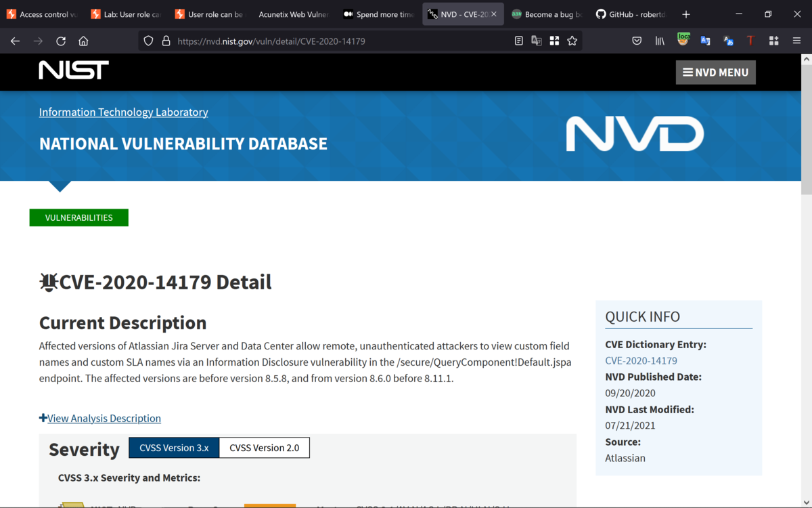Click the site security padlock icon
This screenshot has height=508, width=812.
point(166,41)
